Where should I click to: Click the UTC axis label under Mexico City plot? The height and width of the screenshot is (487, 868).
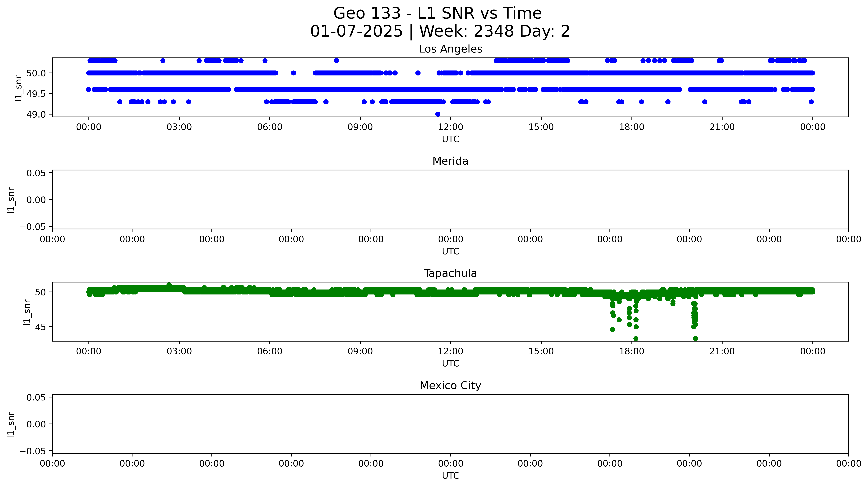pos(451,476)
